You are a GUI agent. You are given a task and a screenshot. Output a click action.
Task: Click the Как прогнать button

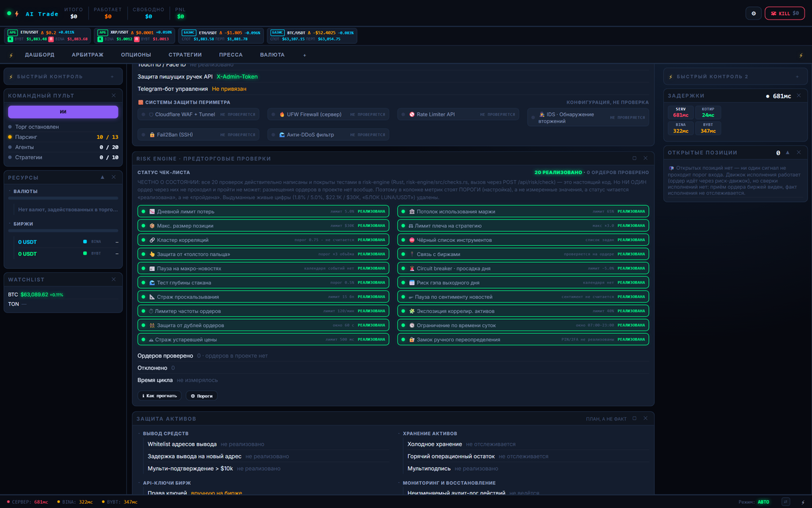(160, 396)
